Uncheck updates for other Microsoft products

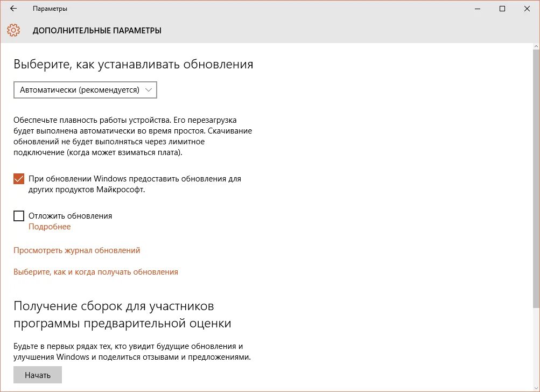click(x=19, y=179)
